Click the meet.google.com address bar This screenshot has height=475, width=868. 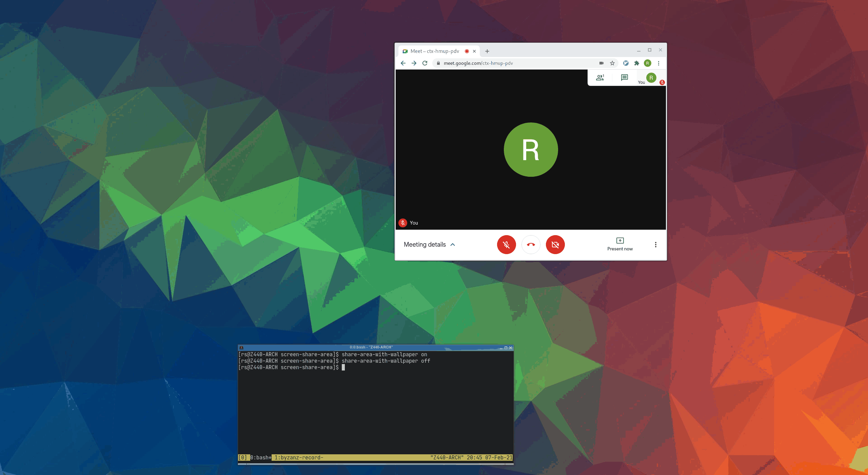pos(515,63)
